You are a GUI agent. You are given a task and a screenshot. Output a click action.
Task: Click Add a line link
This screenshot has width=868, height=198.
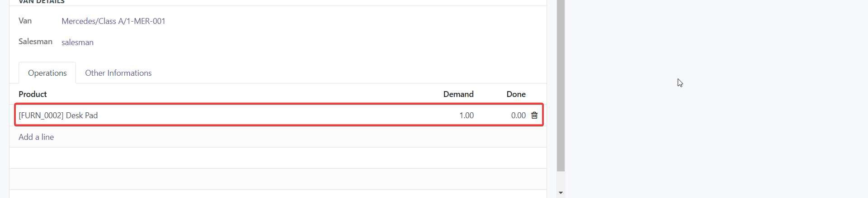(36, 137)
